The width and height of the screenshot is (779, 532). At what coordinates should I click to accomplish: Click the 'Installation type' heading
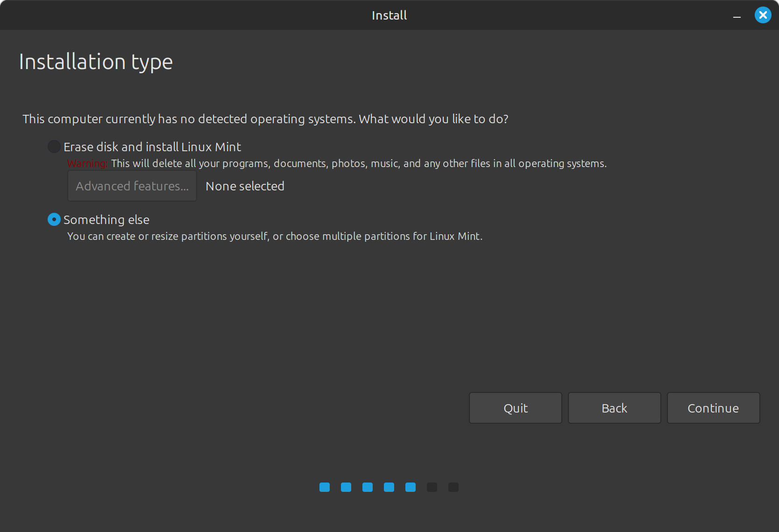(96, 62)
